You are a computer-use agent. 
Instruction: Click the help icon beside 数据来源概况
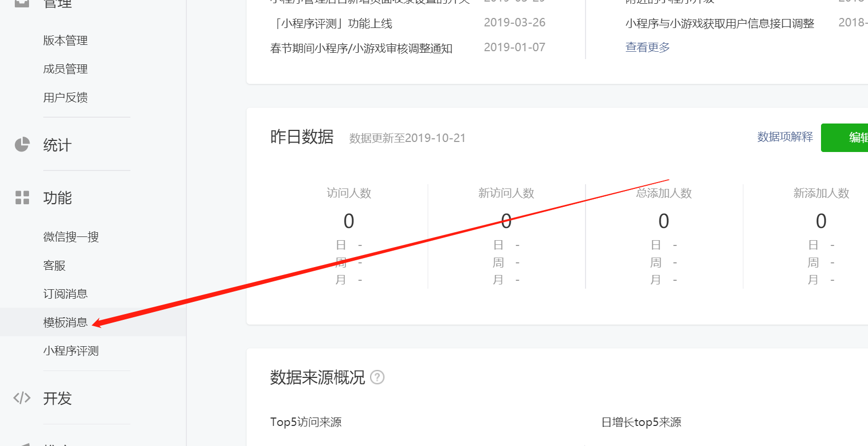pyautogui.click(x=377, y=377)
